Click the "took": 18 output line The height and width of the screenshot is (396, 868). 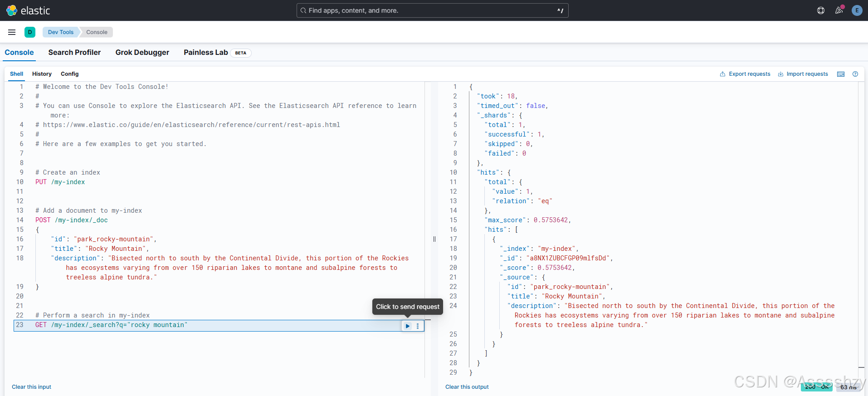click(x=497, y=96)
